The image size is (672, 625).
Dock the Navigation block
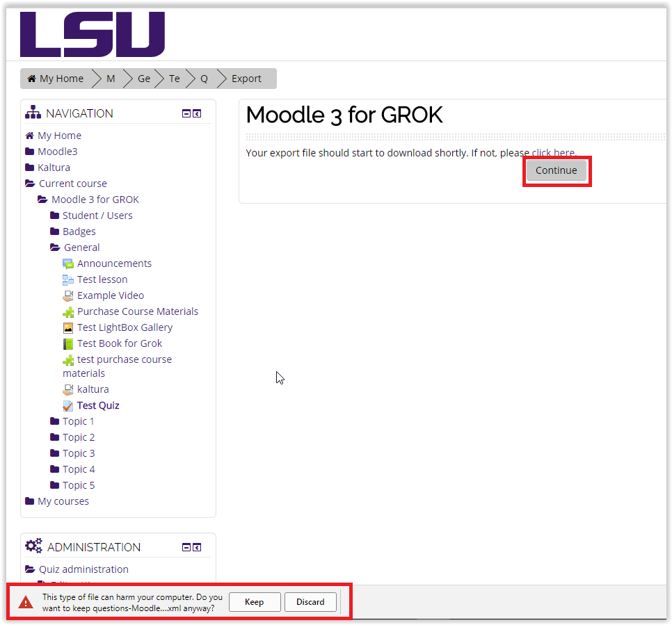coord(197,113)
